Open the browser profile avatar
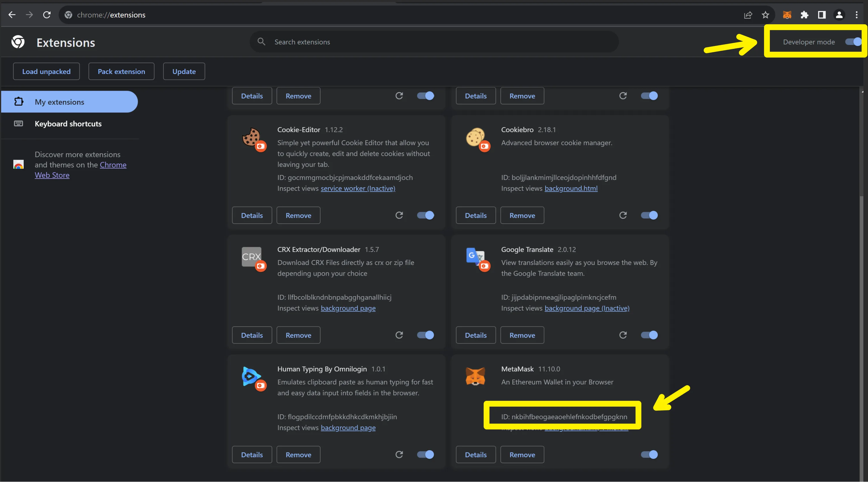 [839, 14]
